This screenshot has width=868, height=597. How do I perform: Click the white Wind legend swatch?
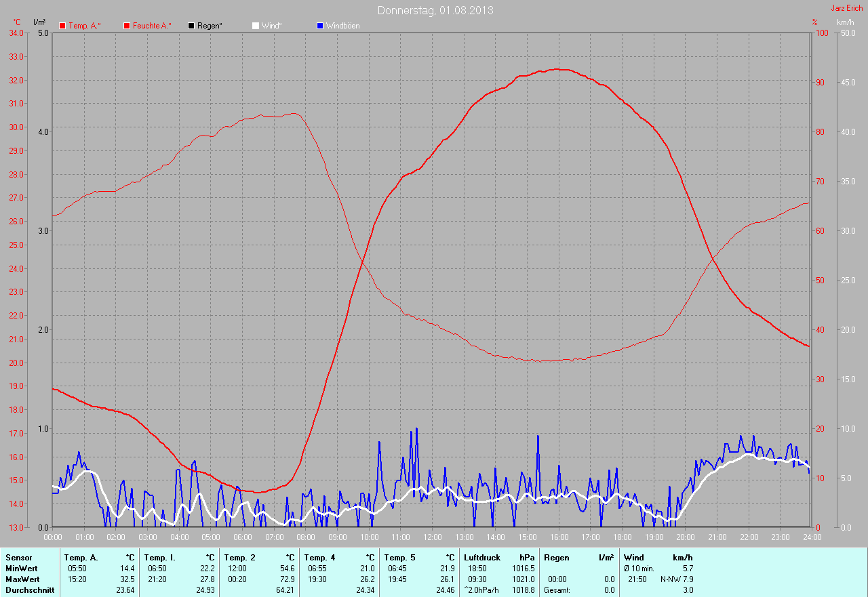256,26
